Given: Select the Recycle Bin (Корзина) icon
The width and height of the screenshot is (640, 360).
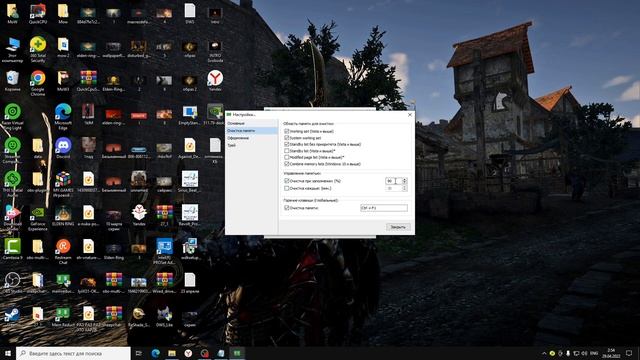Looking at the screenshot, I should (x=13, y=81).
